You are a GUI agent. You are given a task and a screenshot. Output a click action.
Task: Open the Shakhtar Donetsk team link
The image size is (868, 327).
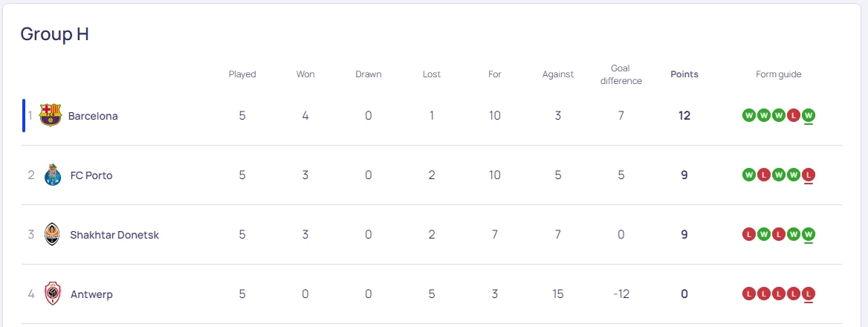coord(114,235)
